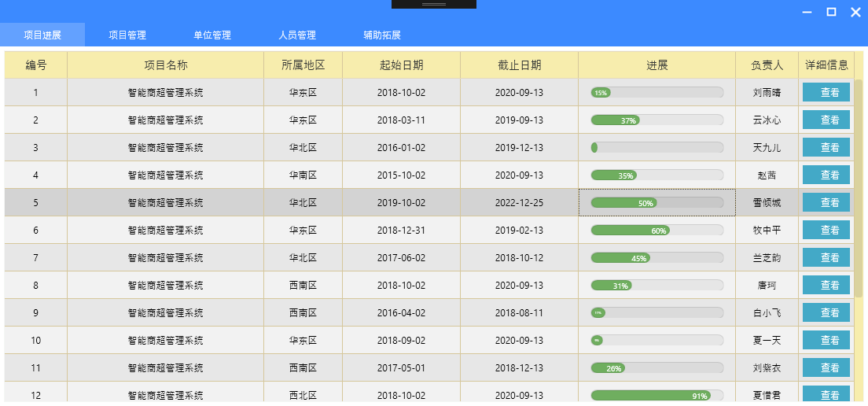
Task: Click 查看 button for project 1
Action: (x=826, y=93)
